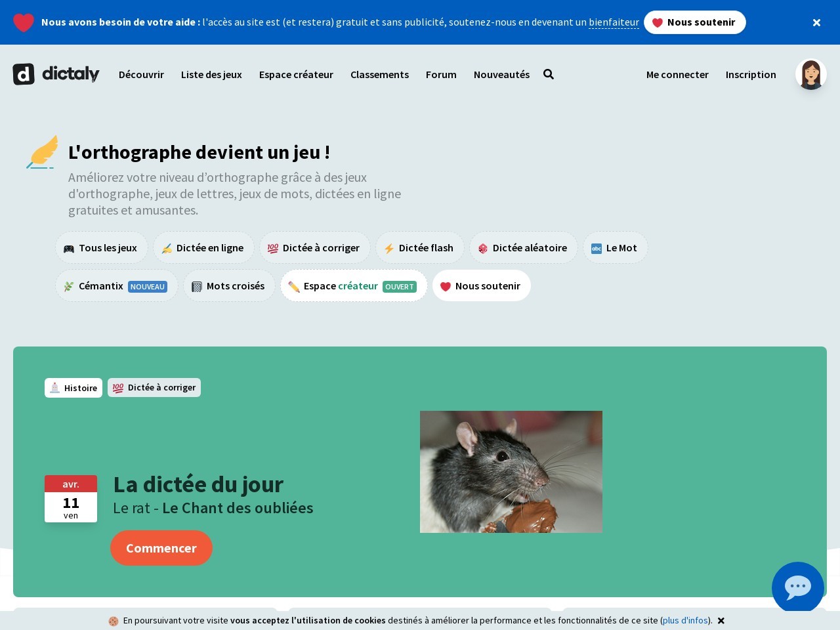Screen dimensions: 840x630
Task: Click Me connecter link
Action: (677, 74)
